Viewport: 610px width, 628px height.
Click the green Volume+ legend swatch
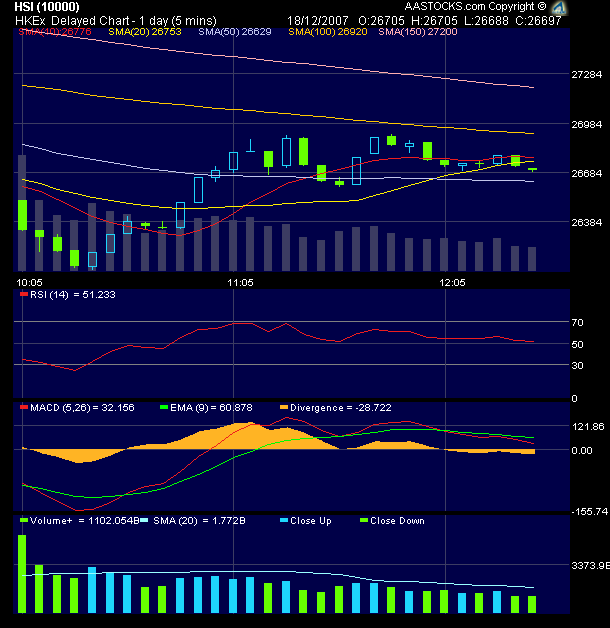point(24,520)
